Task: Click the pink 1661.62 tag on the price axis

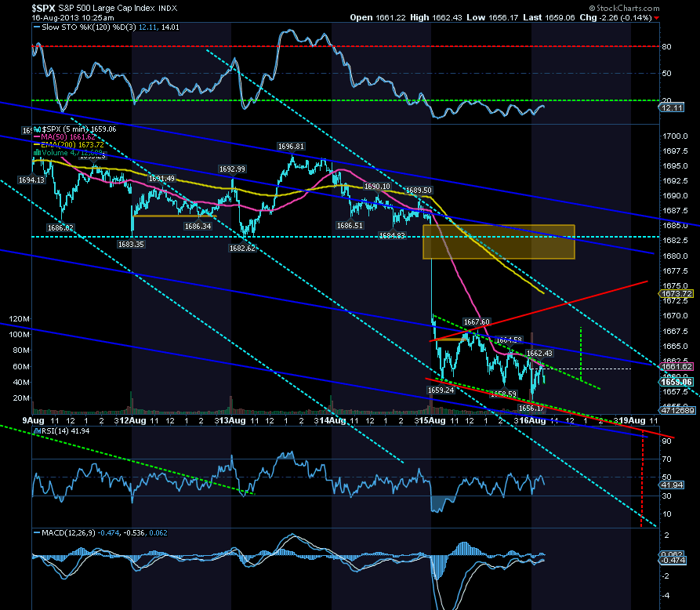Action: [676, 367]
